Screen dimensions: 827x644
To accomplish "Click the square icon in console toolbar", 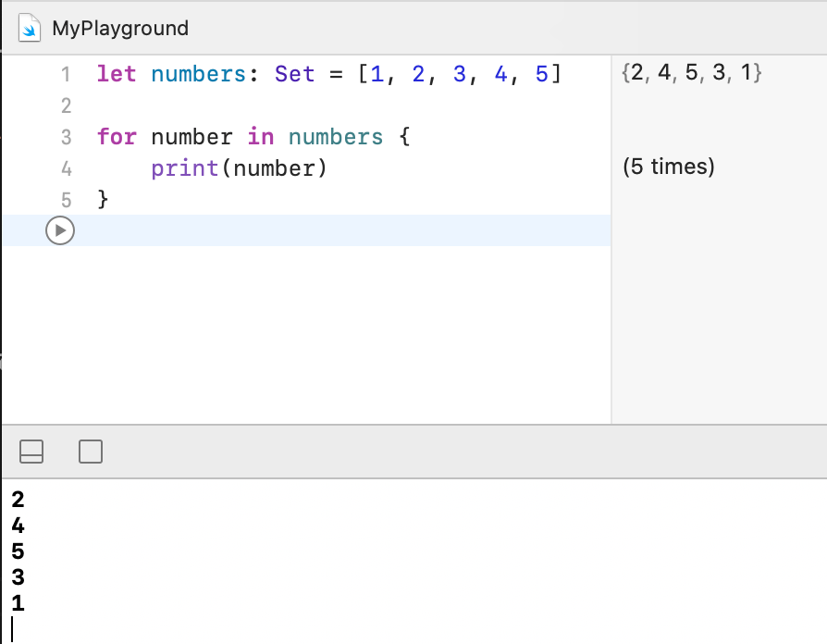I will pos(91,452).
